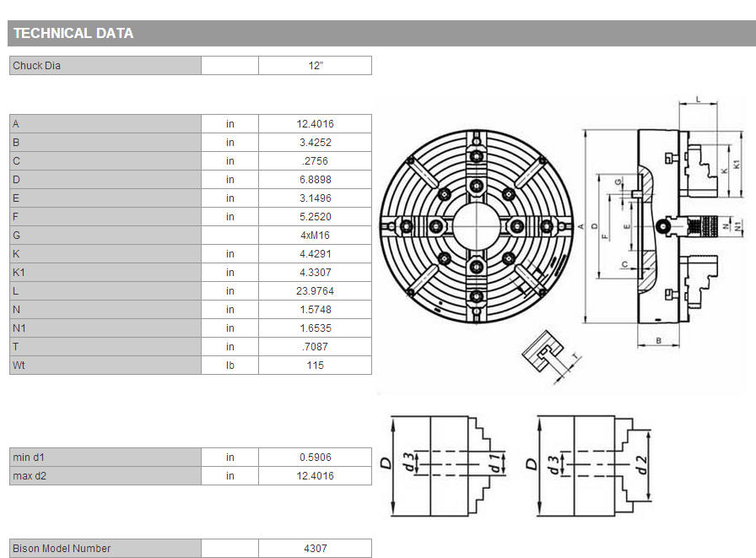Click the in unit for A
The width and height of the screenshot is (756, 558).
[230, 124]
